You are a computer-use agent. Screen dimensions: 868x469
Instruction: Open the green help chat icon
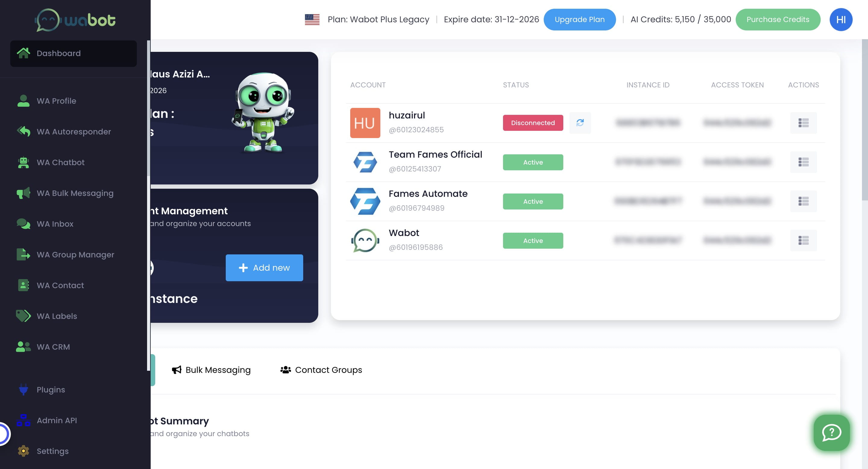click(831, 433)
